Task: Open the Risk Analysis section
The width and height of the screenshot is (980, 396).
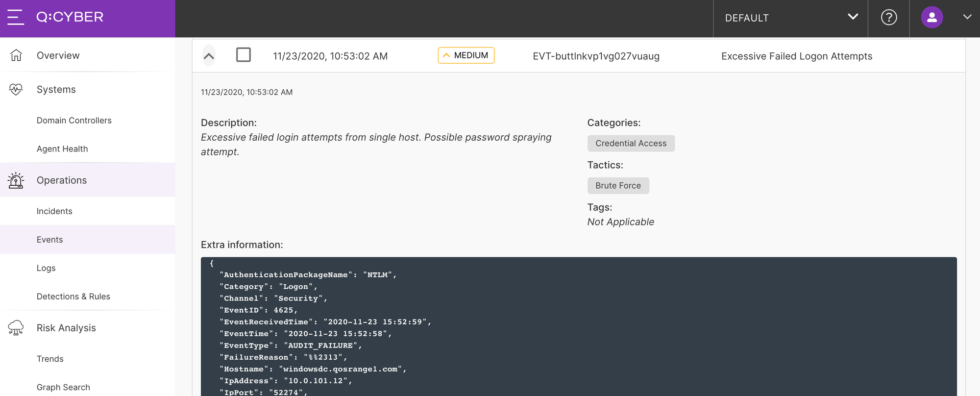Action: tap(66, 328)
